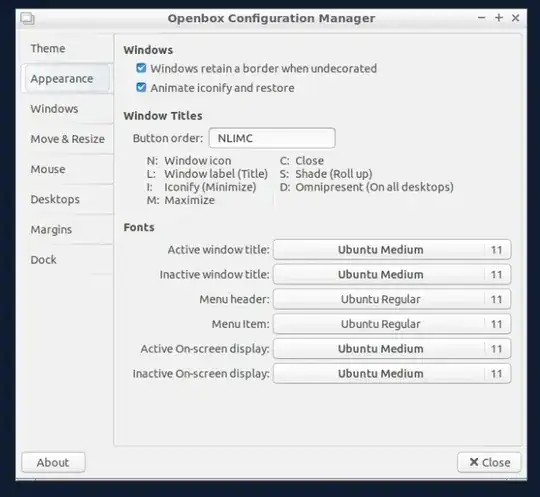Select Active On-screen display font button
Screen dimensions: 540x497
click(392, 349)
